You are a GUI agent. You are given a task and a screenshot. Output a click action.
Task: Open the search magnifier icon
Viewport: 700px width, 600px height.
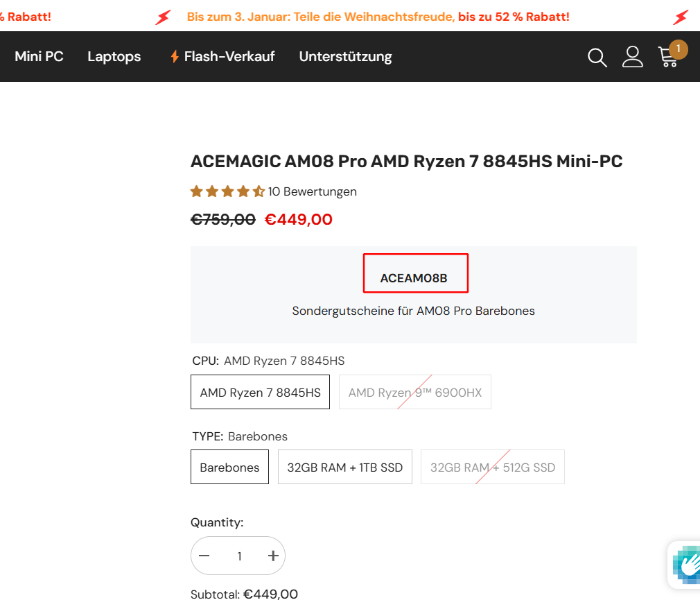coord(597,58)
